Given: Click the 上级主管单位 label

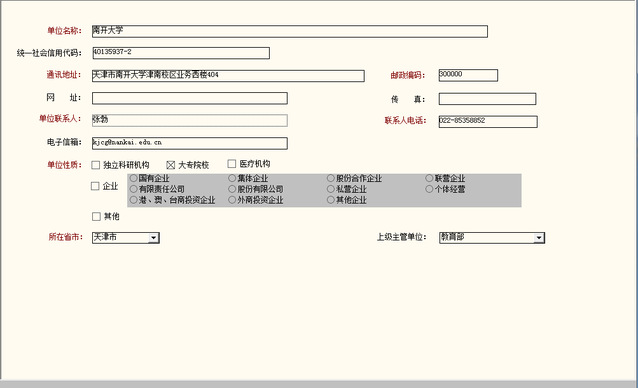Looking at the screenshot, I should coord(402,237).
